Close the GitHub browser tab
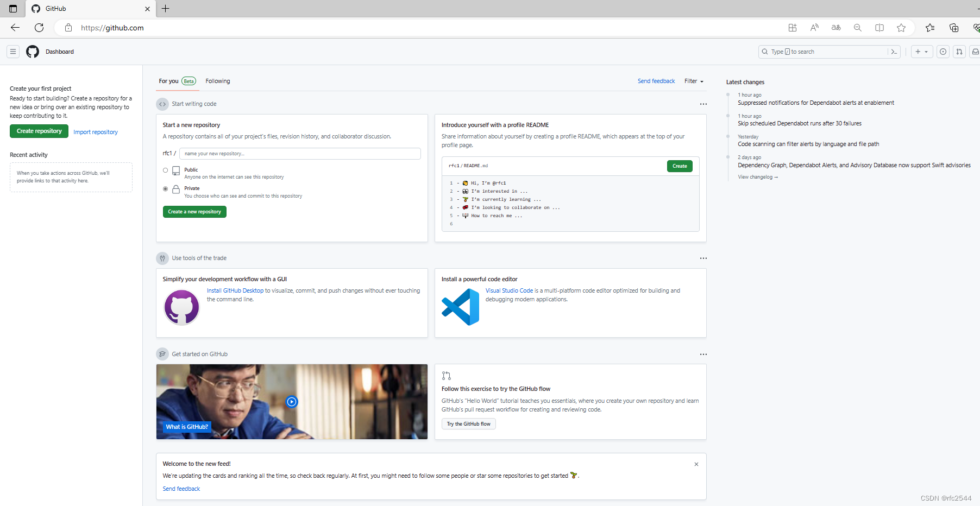 coord(147,9)
